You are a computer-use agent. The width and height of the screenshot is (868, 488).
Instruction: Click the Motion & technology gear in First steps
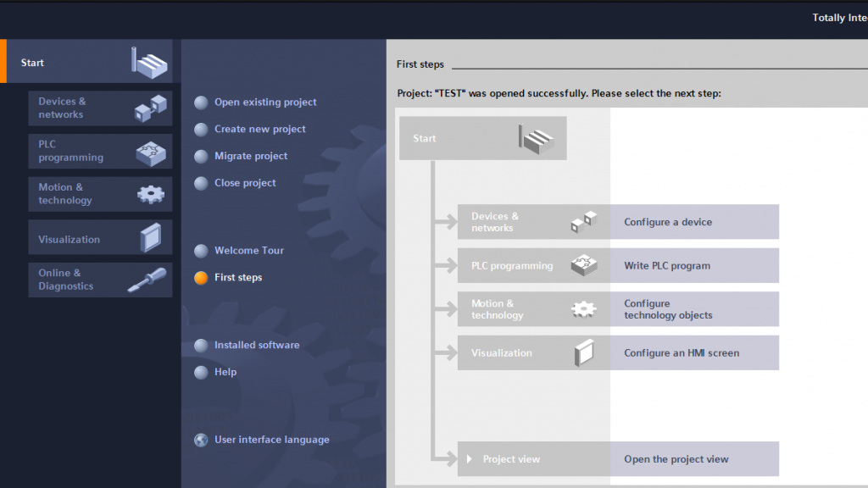(584, 309)
